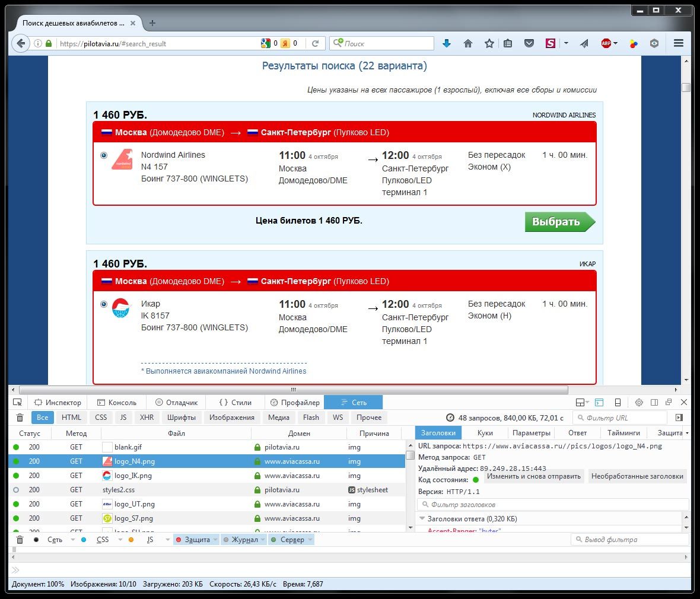The width and height of the screenshot is (700, 599).
Task: Select the logo_IK.png request row
Action: click(206, 476)
